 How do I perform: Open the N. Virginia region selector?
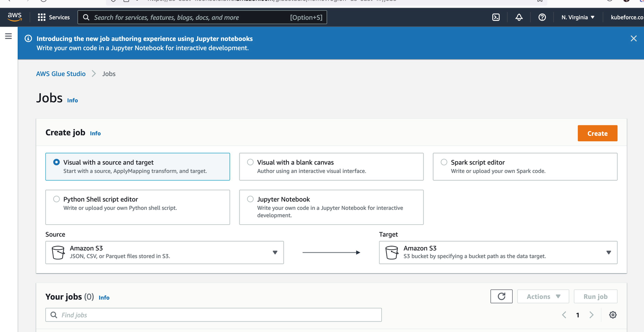click(x=578, y=17)
